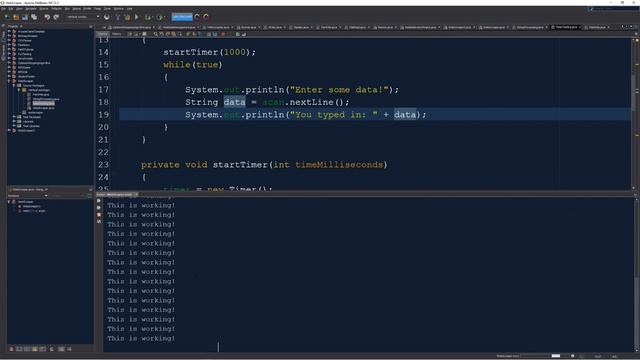Click the Clean and Build Project icon
The width and height of the screenshot is (640, 360).
pyautogui.click(x=127, y=17)
